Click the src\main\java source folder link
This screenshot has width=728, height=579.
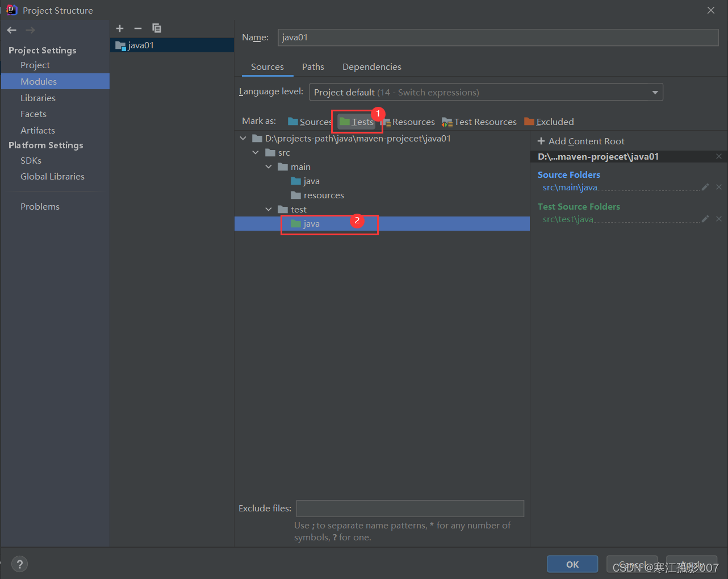570,188
